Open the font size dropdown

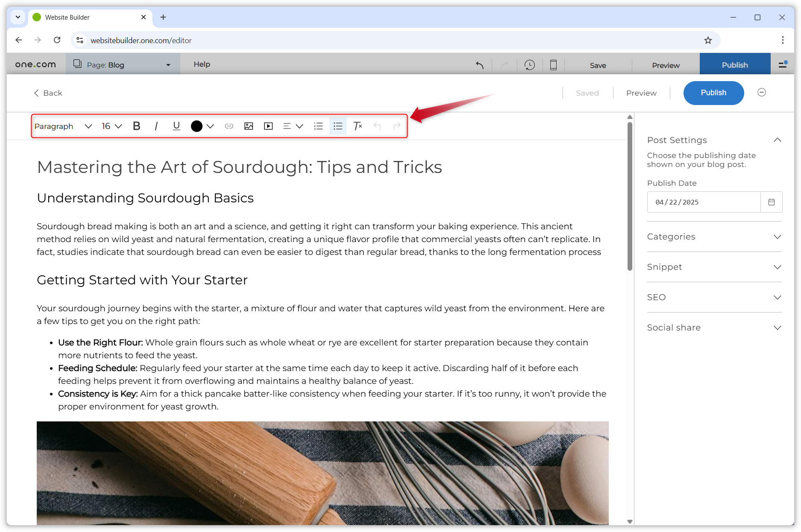click(110, 126)
